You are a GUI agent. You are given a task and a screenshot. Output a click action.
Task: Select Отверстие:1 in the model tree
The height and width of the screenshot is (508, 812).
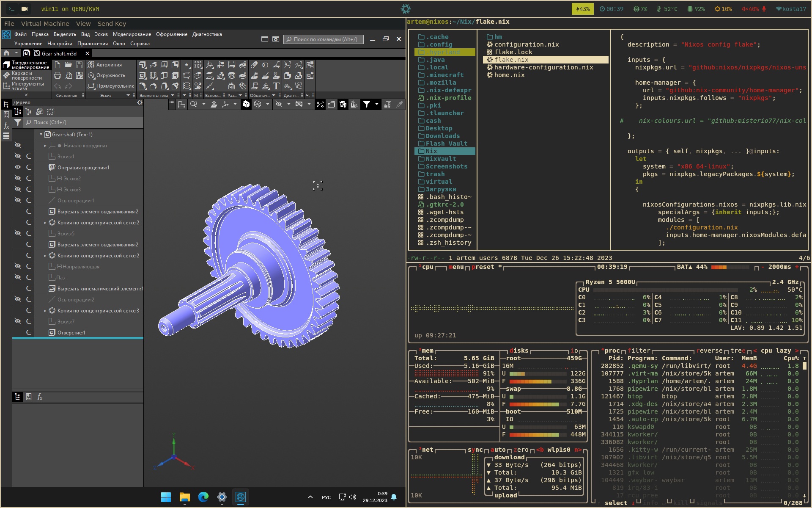[x=71, y=332]
